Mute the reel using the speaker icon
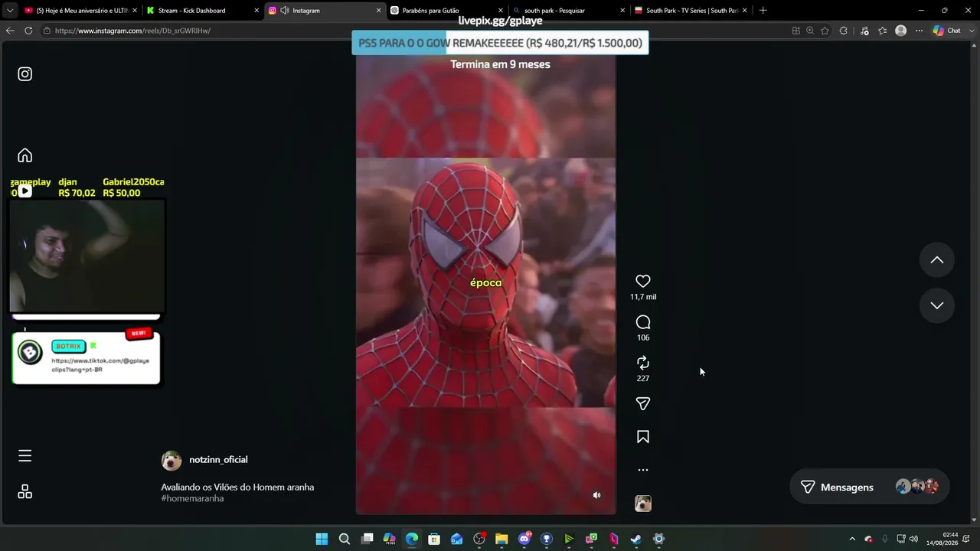The image size is (980, 551). [x=597, y=495]
